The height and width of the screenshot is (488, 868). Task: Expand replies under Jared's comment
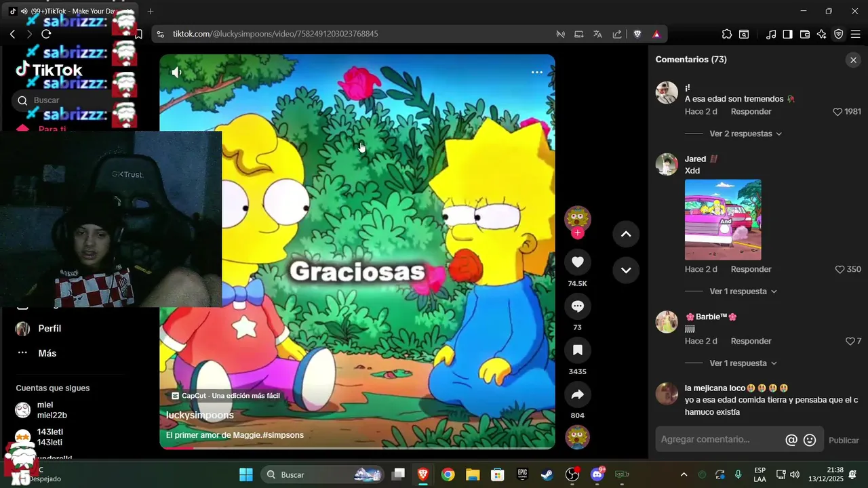pos(743,291)
